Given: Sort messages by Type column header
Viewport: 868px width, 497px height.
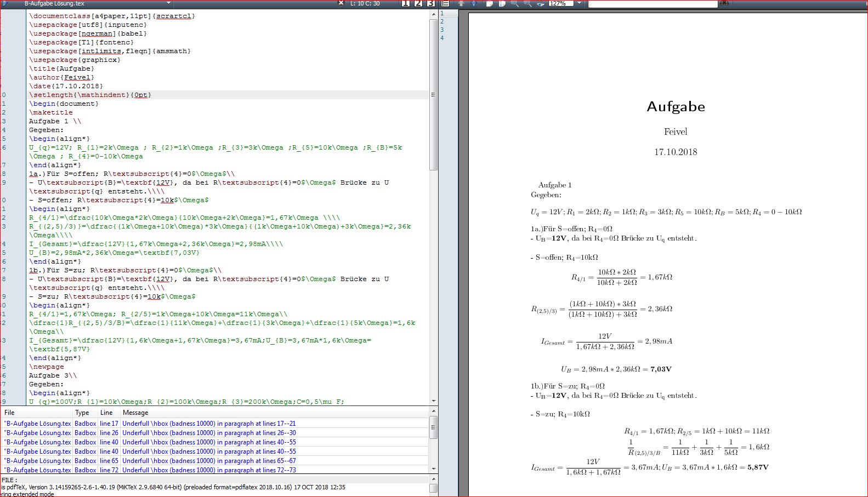Looking at the screenshot, I should 85,413.
